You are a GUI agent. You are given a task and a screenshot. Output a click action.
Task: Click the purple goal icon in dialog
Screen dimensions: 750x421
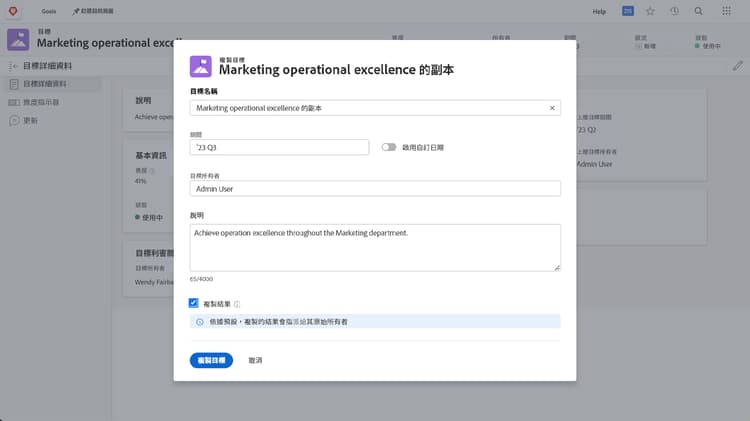(200, 66)
